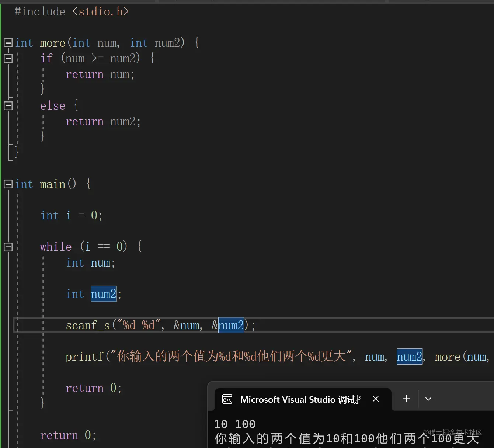Click the "more" function name in its definition
Screen dimensions: 494x448
coord(52,43)
